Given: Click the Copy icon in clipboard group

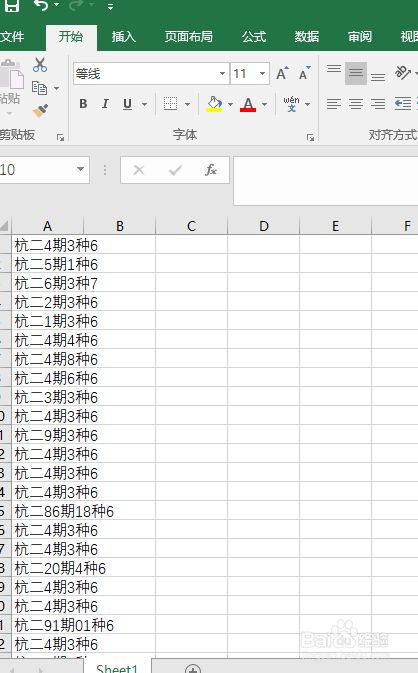Looking at the screenshot, I should click(39, 88).
